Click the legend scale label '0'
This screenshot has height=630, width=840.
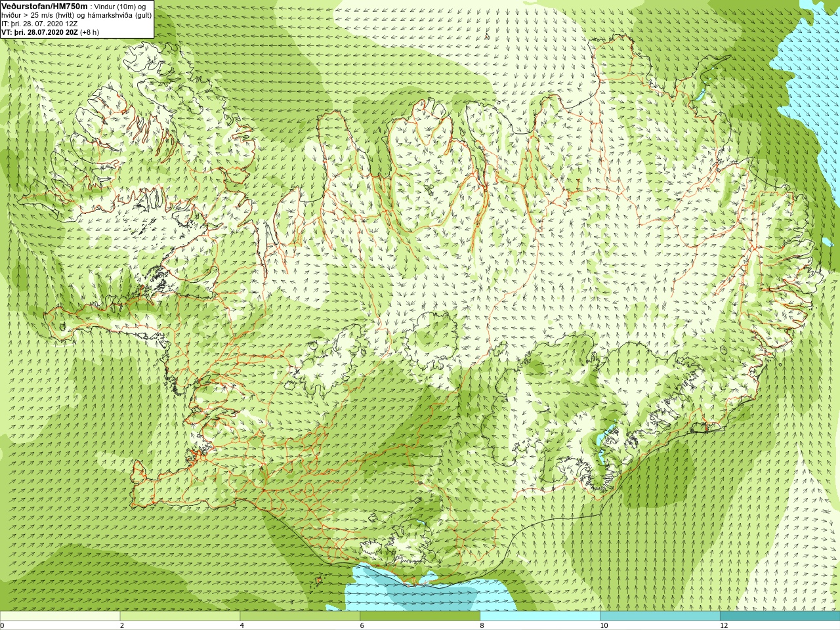pyautogui.click(x=3, y=625)
